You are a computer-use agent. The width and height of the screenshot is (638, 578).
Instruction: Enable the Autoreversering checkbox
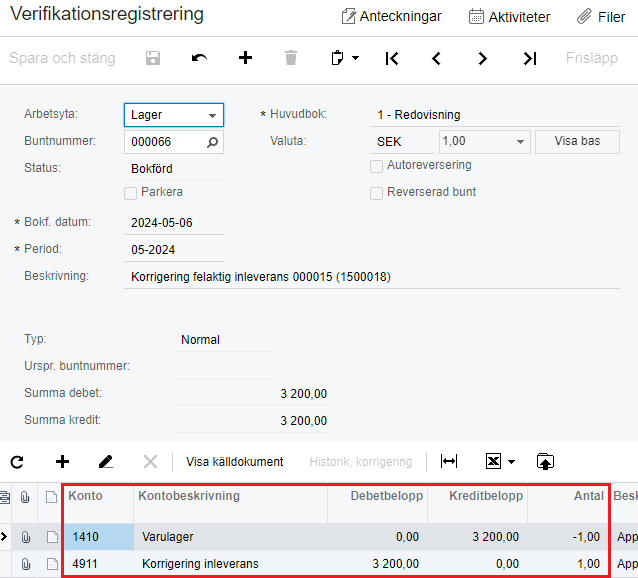click(x=377, y=166)
